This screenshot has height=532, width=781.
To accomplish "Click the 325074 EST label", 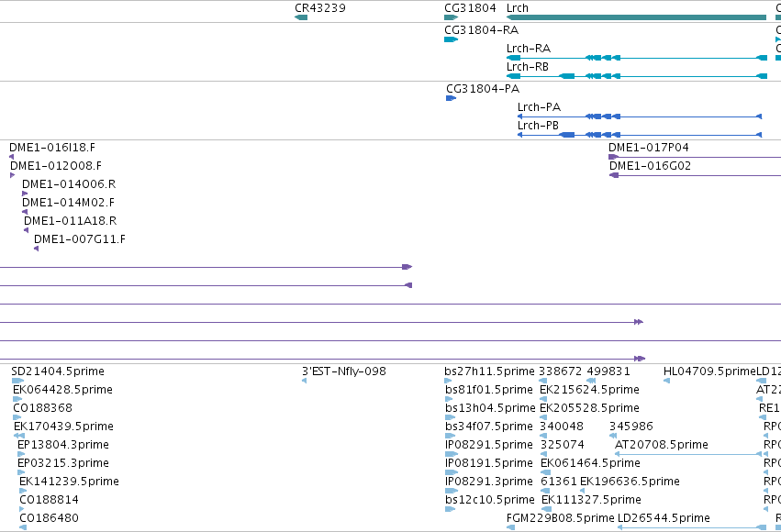I will coord(563,445).
